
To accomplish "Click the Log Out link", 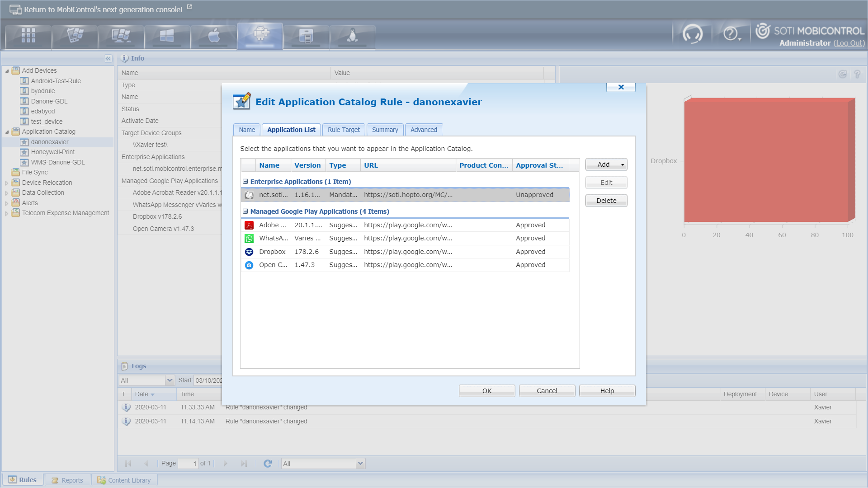I will click(849, 43).
